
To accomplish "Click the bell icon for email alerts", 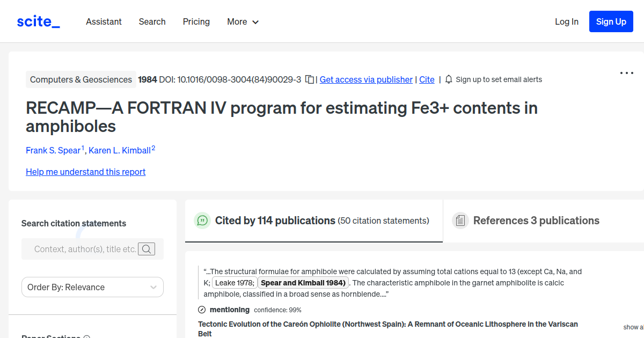I will pos(448,79).
